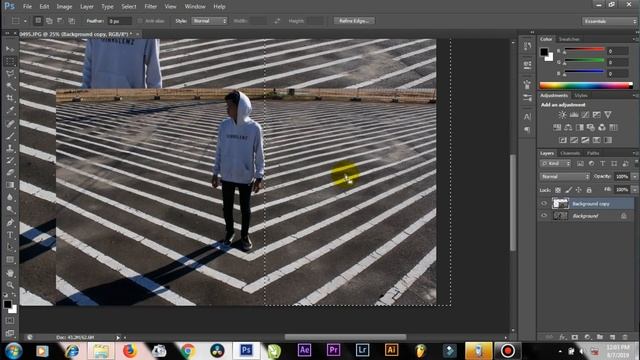
Task: Add a Hue/Saturation adjustment
Action: click(x=557, y=127)
